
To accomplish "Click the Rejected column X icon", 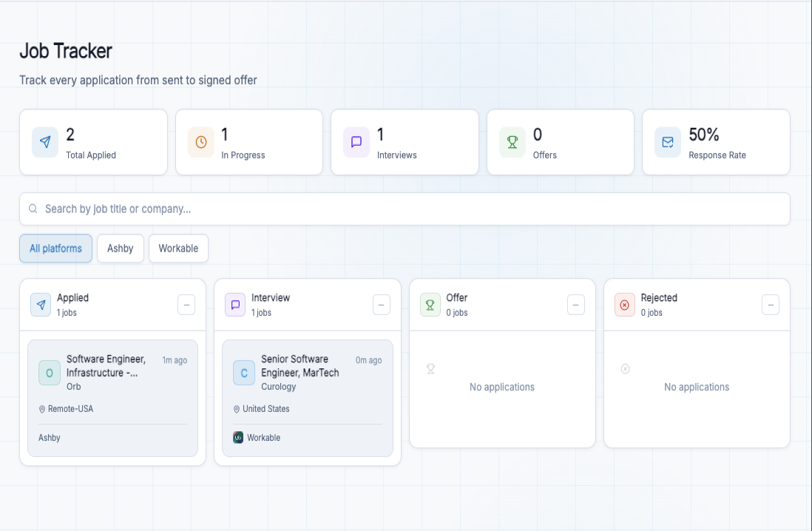I will pyautogui.click(x=625, y=305).
